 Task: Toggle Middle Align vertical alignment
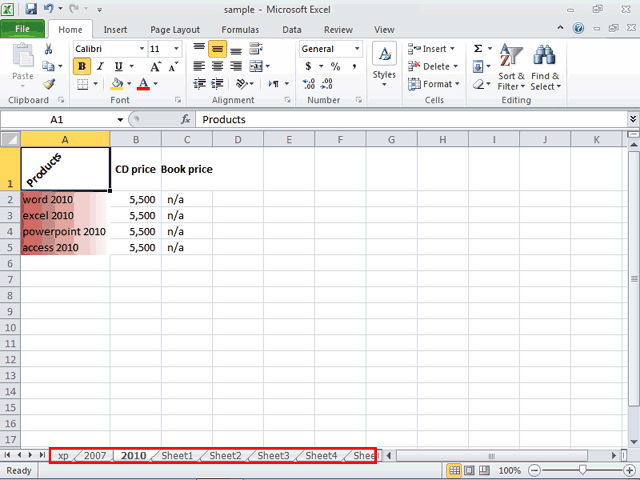pyautogui.click(x=218, y=49)
